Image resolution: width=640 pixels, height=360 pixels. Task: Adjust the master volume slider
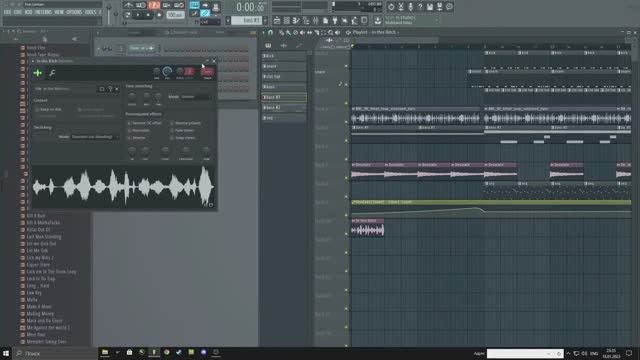(x=109, y=14)
